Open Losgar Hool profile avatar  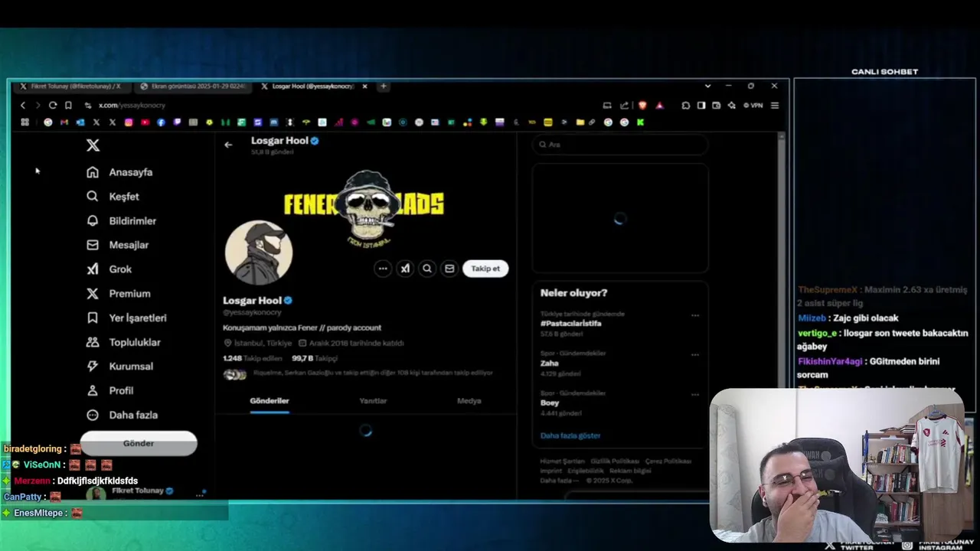pos(259,253)
